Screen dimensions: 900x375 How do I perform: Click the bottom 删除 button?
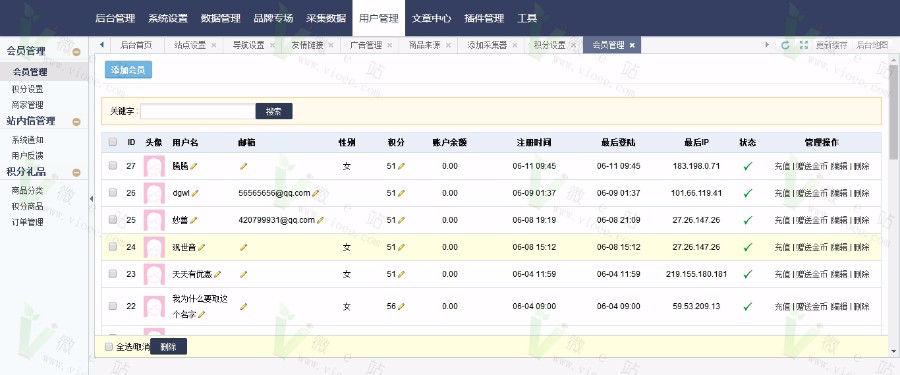coord(168,347)
